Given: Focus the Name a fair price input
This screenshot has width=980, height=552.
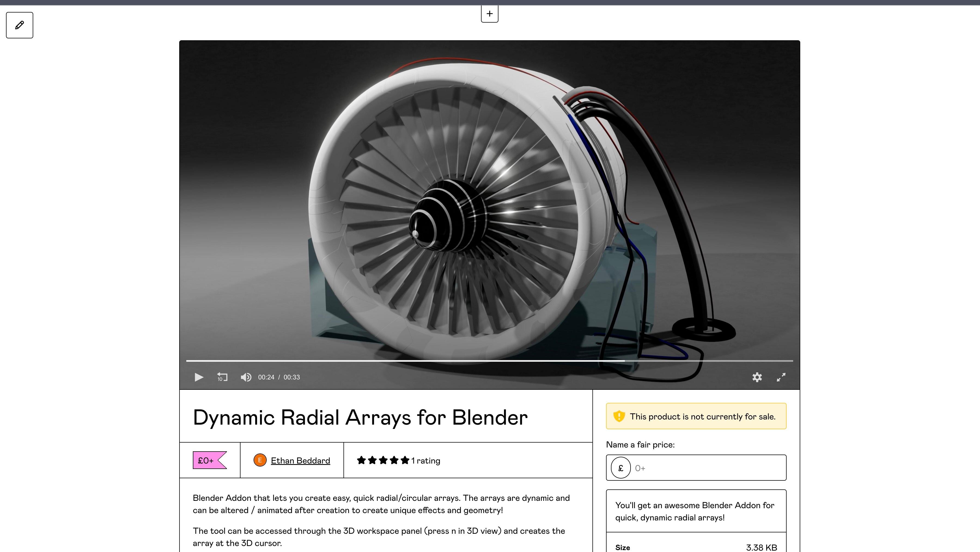Looking at the screenshot, I should (696, 468).
